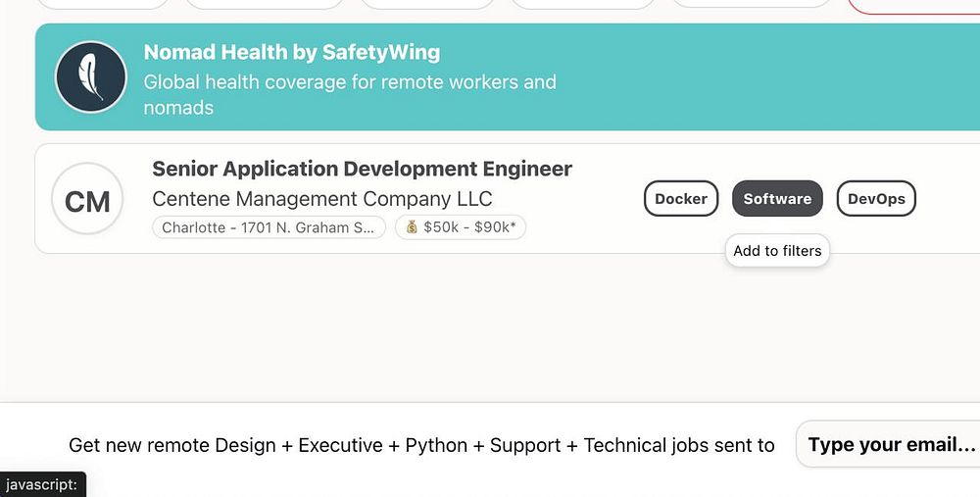Click the javascript: status bar label
The width and height of the screenshot is (980, 497).
(x=41, y=484)
